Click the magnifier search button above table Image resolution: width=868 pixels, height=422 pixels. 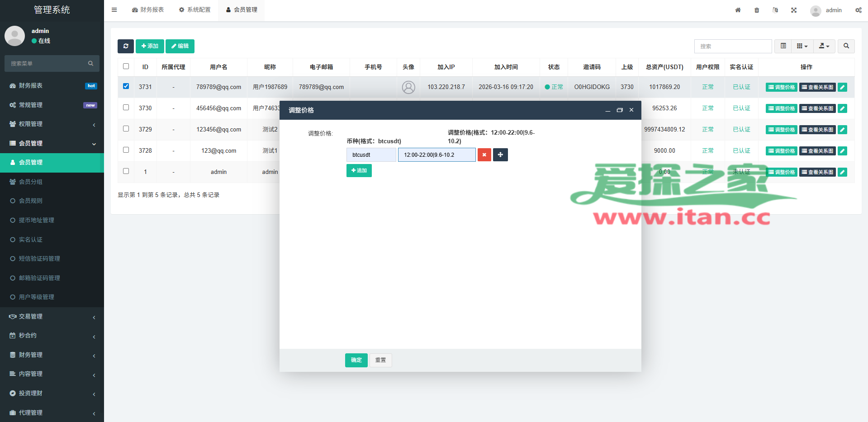846,46
